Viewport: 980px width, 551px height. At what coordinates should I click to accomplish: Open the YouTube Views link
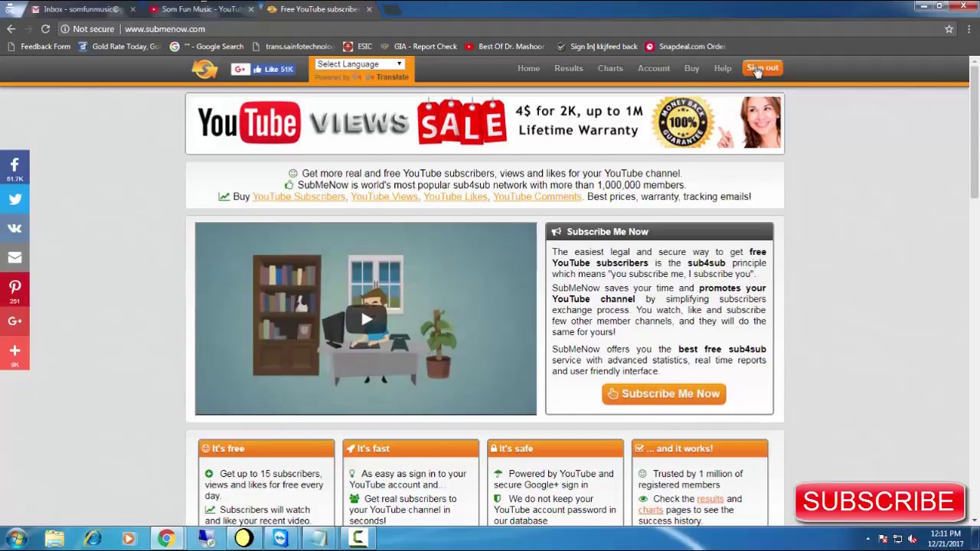(384, 197)
